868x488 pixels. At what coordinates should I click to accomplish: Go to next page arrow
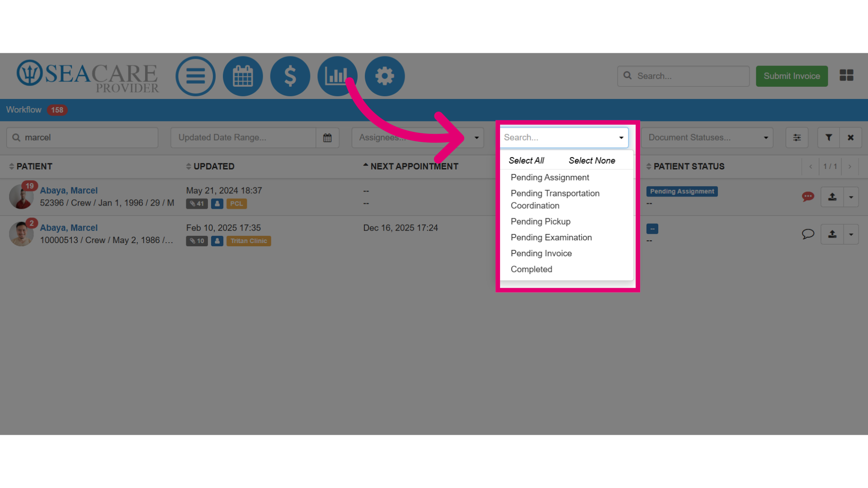(850, 167)
